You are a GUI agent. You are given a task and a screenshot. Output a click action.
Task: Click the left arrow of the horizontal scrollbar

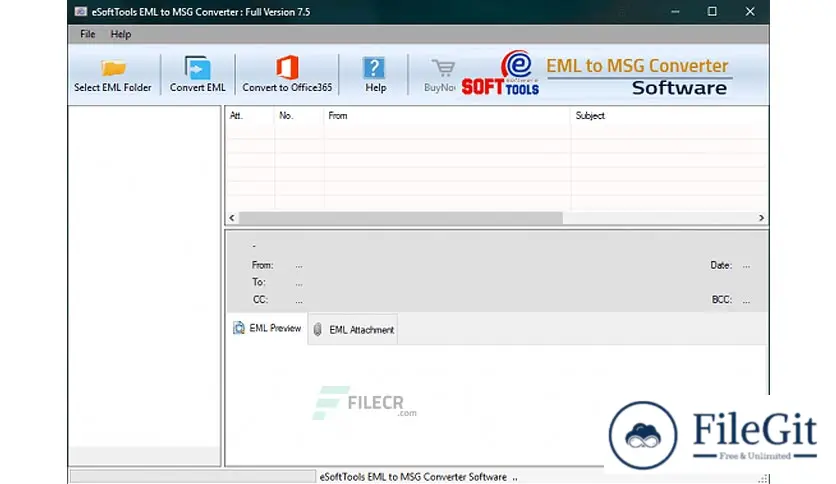232,218
